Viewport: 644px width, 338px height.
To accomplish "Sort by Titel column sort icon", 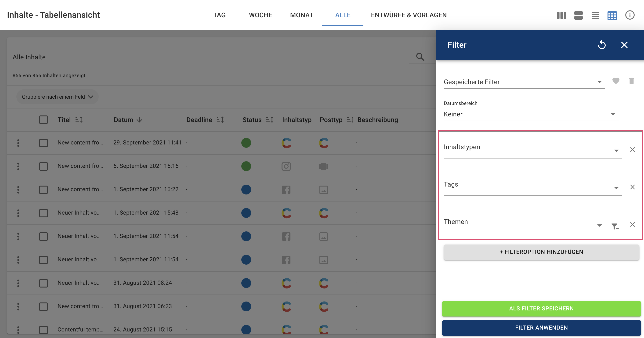I will tap(79, 120).
